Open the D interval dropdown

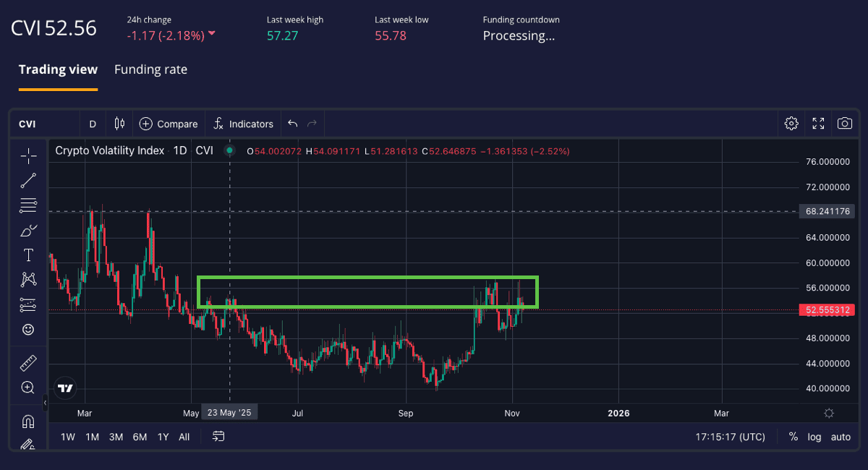tap(93, 124)
